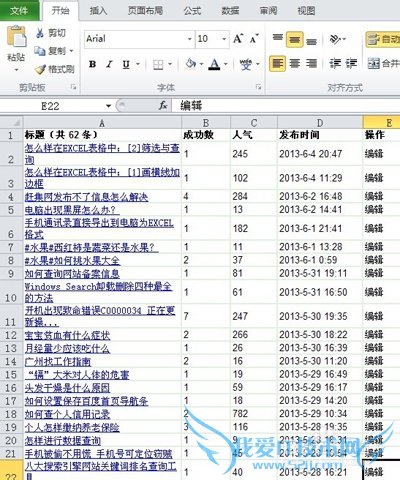Viewport: 400px width, 480px height.
Task: Set Top Align for cell text
Action: [x=278, y=39]
